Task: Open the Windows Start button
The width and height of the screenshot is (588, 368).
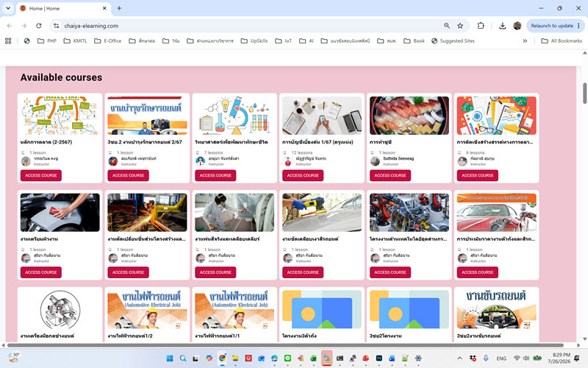Action: [170, 358]
